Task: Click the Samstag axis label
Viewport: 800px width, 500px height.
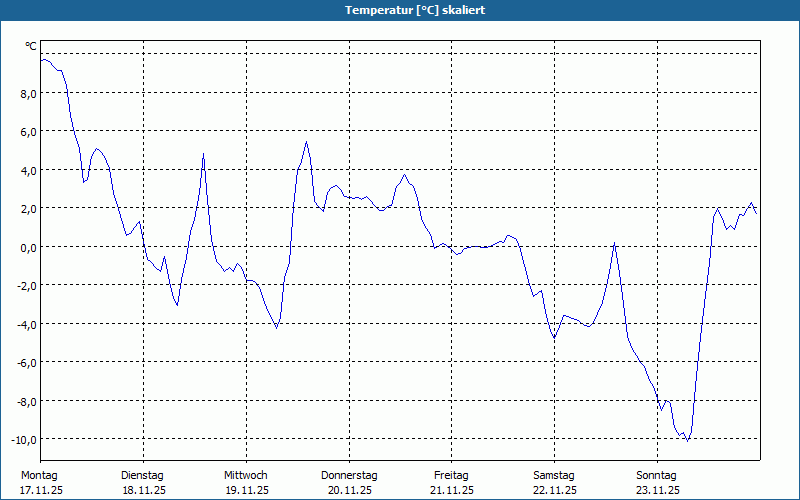Action: [554, 476]
